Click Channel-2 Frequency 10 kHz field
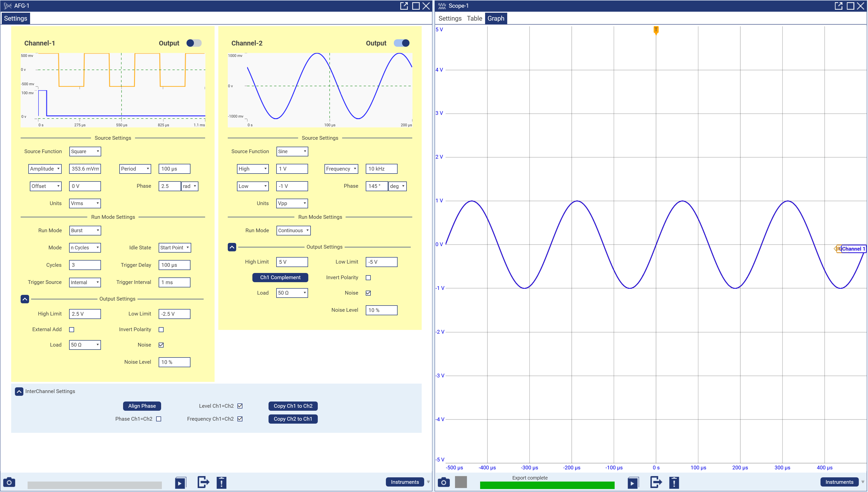 [381, 169]
